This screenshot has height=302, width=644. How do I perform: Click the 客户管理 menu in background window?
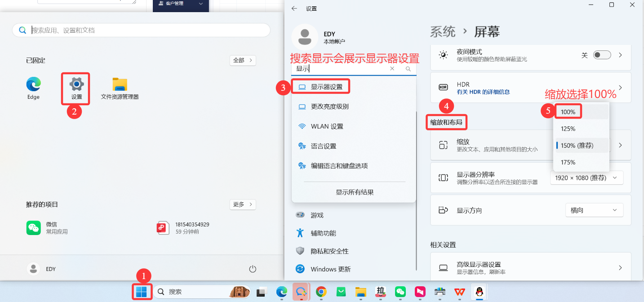(181, 4)
